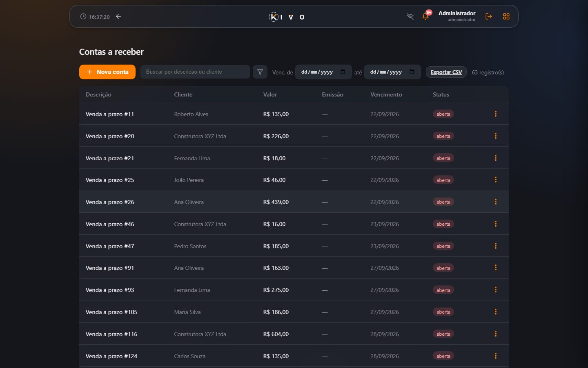The width and height of the screenshot is (588, 368).
Task: Click the Descrição column header
Action: coord(98,94)
